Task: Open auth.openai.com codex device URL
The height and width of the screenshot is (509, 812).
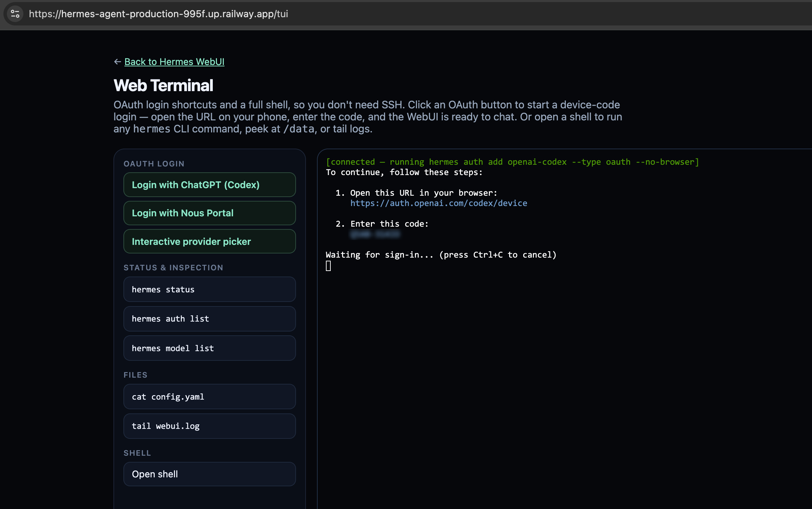Action: [x=439, y=203]
